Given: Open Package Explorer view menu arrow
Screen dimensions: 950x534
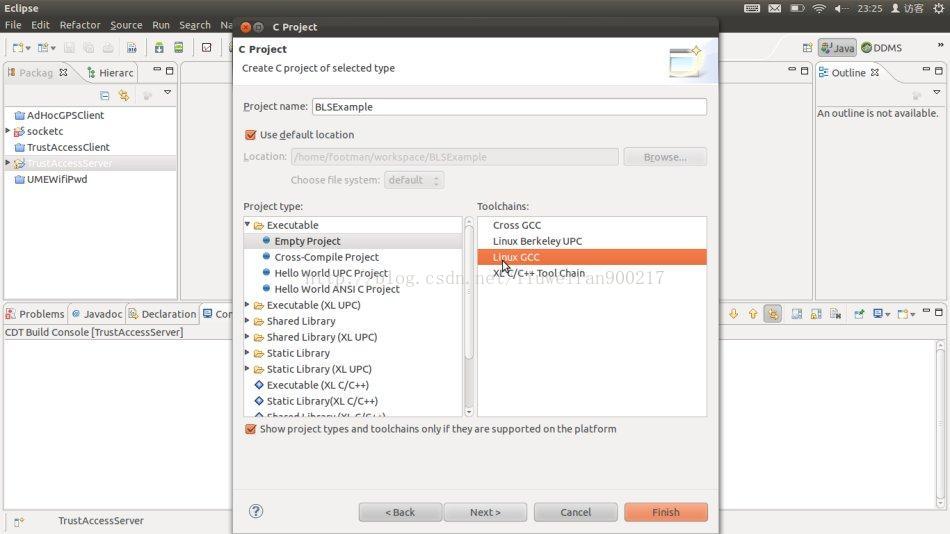Looking at the screenshot, I should pos(168,93).
